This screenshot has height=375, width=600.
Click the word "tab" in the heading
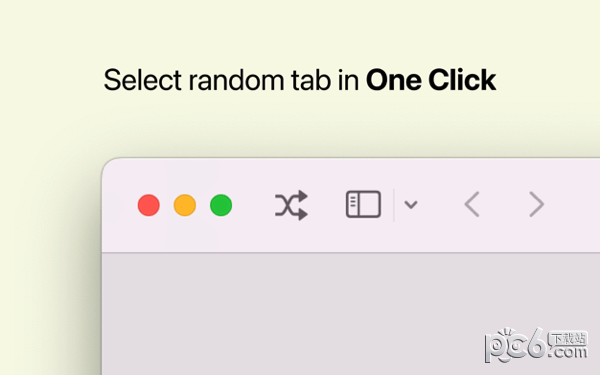point(311,80)
